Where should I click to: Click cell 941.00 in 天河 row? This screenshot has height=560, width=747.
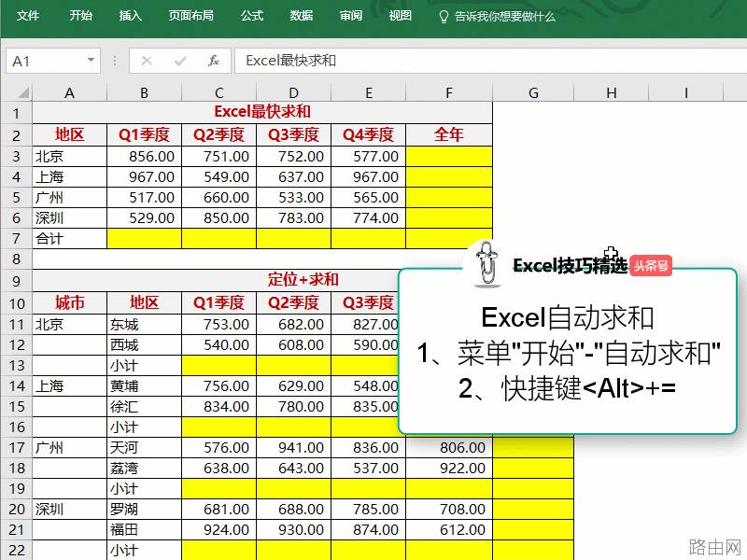[293, 448]
